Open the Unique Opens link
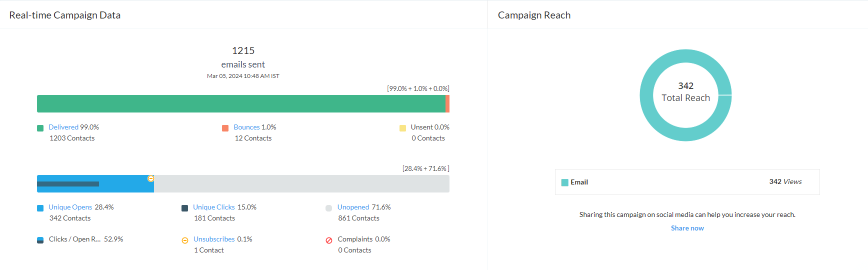This screenshot has height=270, width=868. point(70,207)
